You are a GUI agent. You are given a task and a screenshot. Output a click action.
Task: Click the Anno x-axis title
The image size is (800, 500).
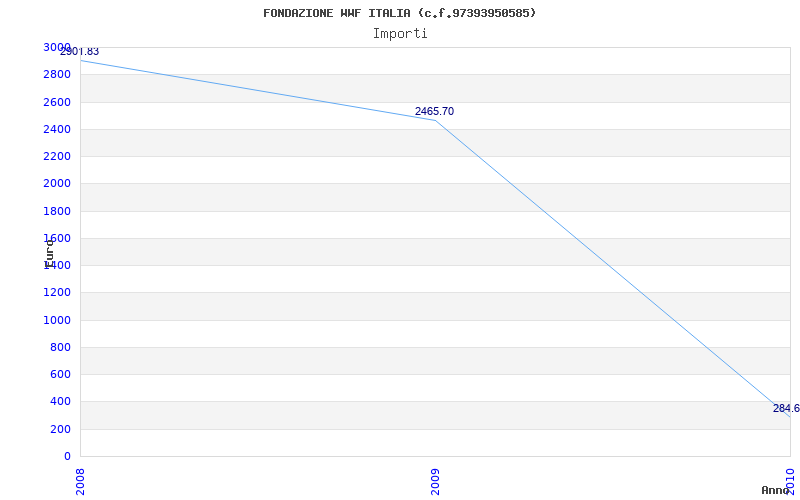pos(776,490)
